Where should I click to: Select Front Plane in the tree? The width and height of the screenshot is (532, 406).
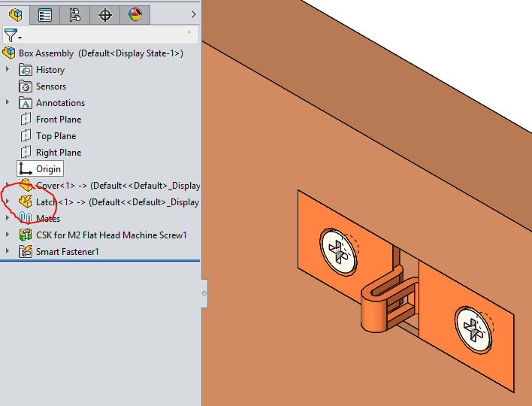[59, 120]
